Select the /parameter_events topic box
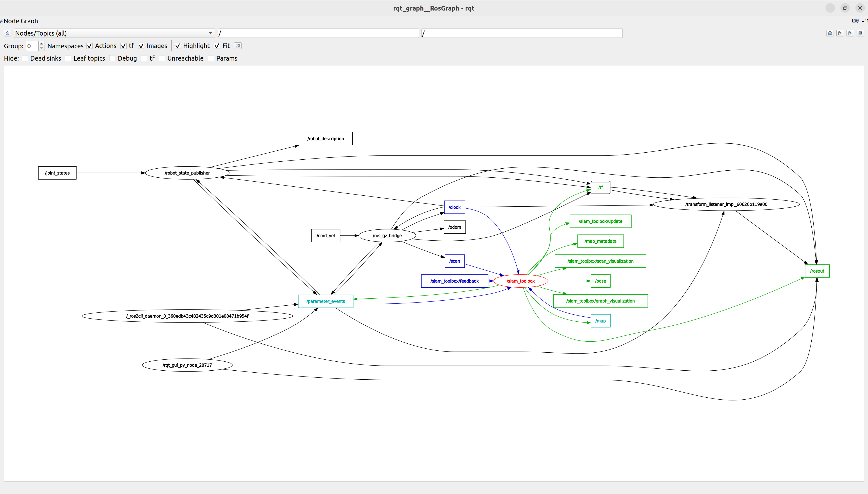The image size is (868, 494). pos(326,301)
